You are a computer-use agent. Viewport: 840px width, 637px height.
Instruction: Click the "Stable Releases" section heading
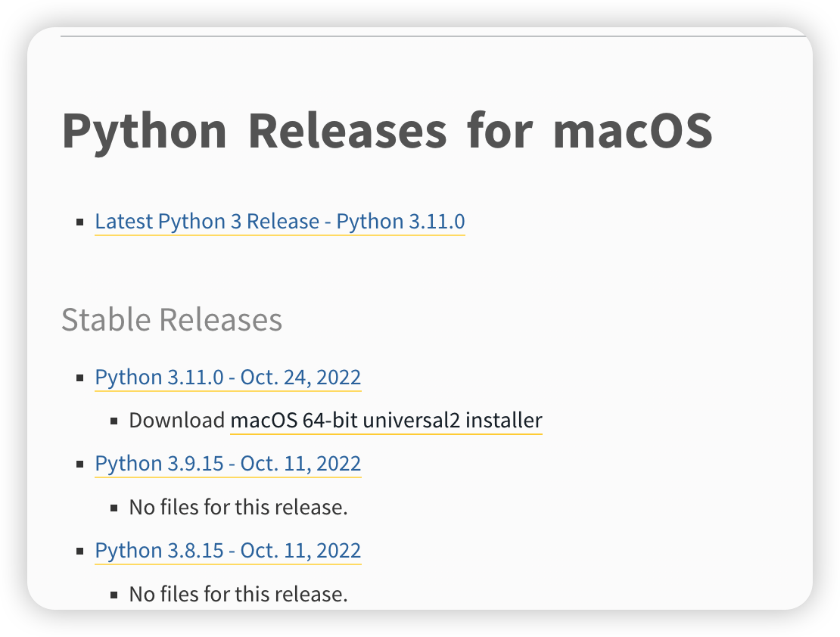(172, 319)
